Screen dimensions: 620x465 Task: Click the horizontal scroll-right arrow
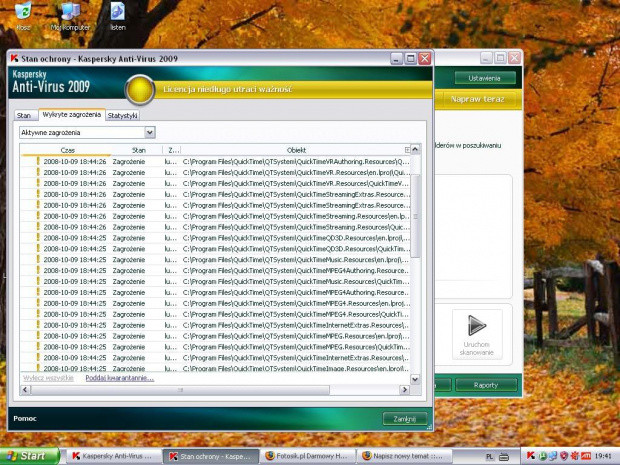404,390
